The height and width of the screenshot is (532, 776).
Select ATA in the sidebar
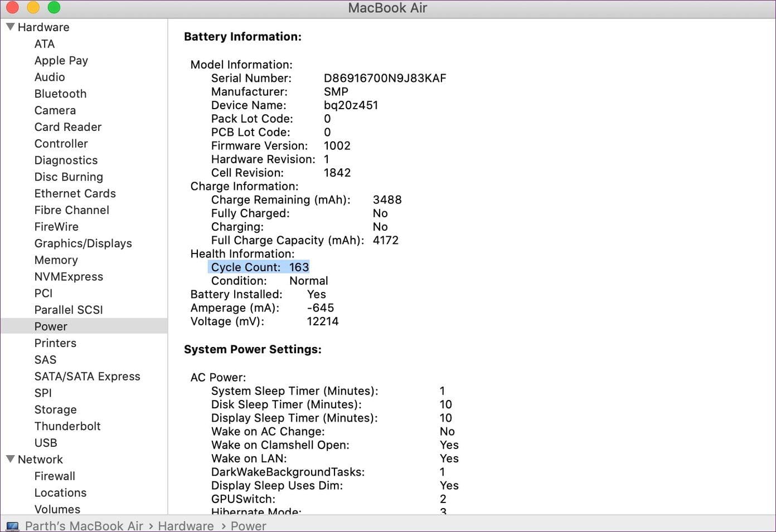point(45,44)
